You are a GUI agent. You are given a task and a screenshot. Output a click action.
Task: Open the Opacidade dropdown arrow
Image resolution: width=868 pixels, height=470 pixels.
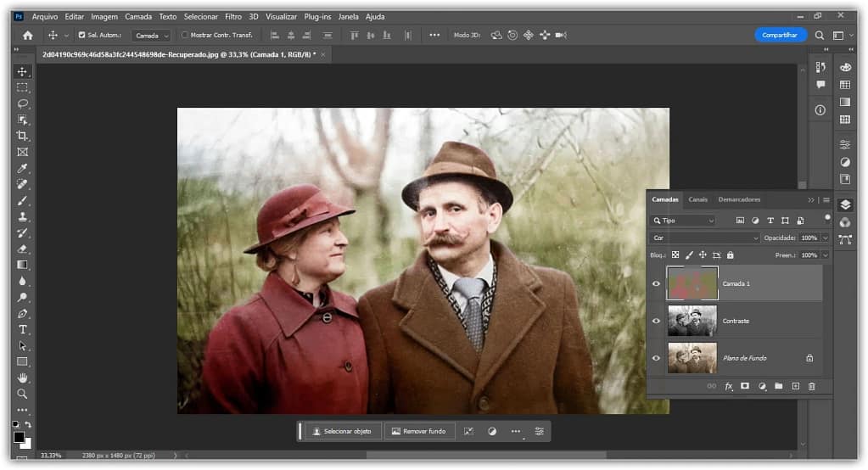(x=825, y=238)
